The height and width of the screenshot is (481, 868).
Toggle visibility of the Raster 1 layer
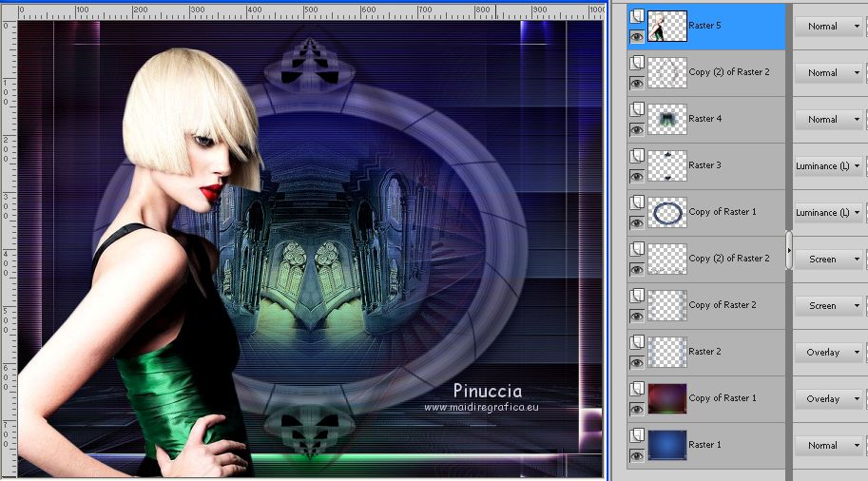coord(637,455)
